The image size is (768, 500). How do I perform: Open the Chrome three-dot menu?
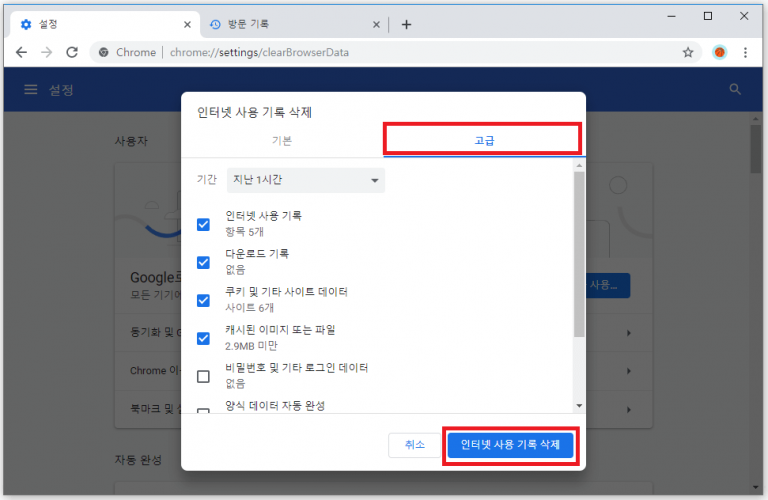[x=745, y=52]
